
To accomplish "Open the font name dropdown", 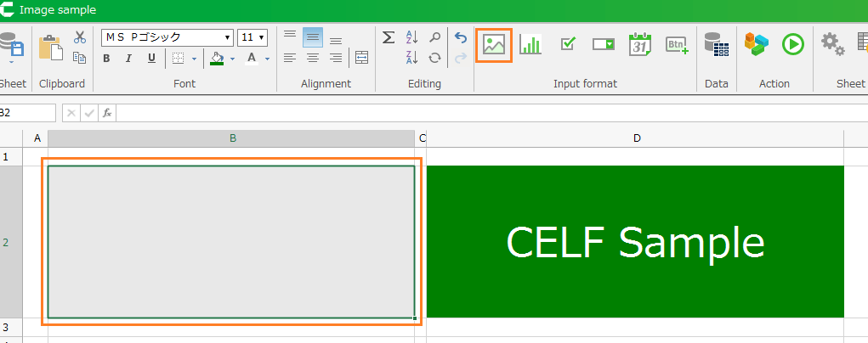I will [x=228, y=37].
